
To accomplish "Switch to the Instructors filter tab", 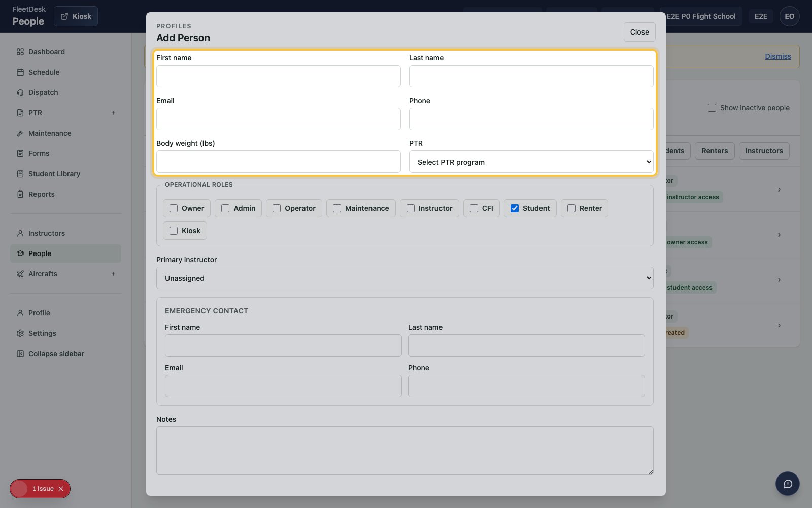I will [x=764, y=151].
